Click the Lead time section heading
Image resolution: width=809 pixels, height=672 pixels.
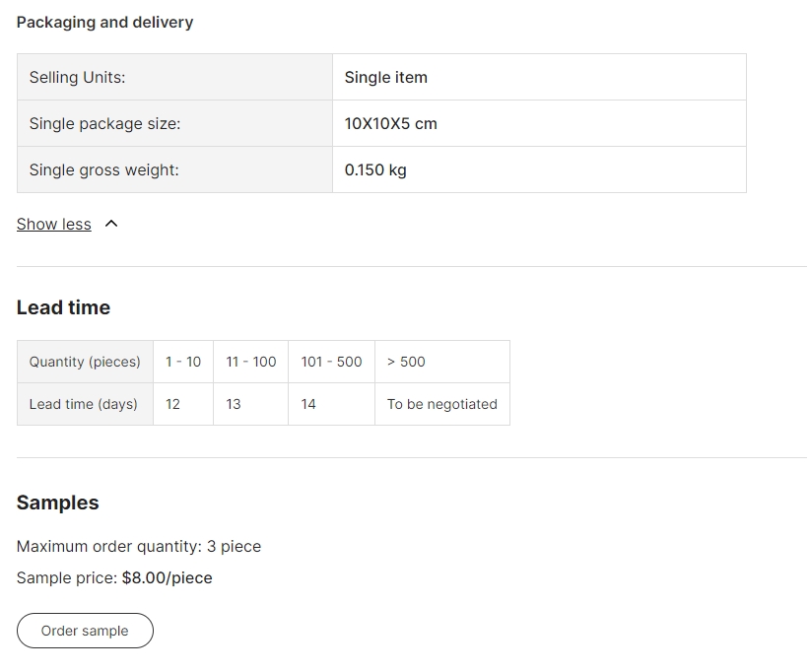point(63,307)
